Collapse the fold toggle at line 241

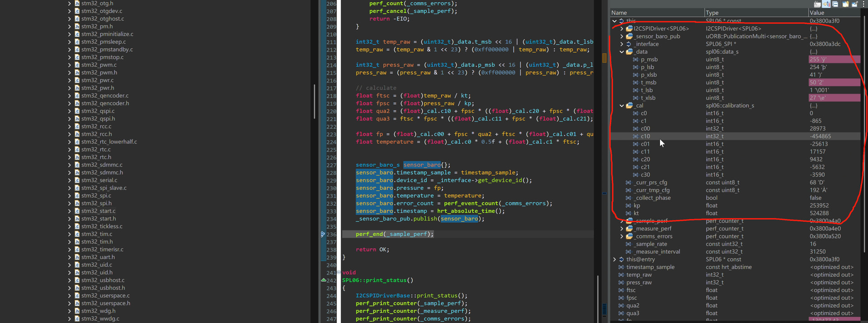coord(339,272)
